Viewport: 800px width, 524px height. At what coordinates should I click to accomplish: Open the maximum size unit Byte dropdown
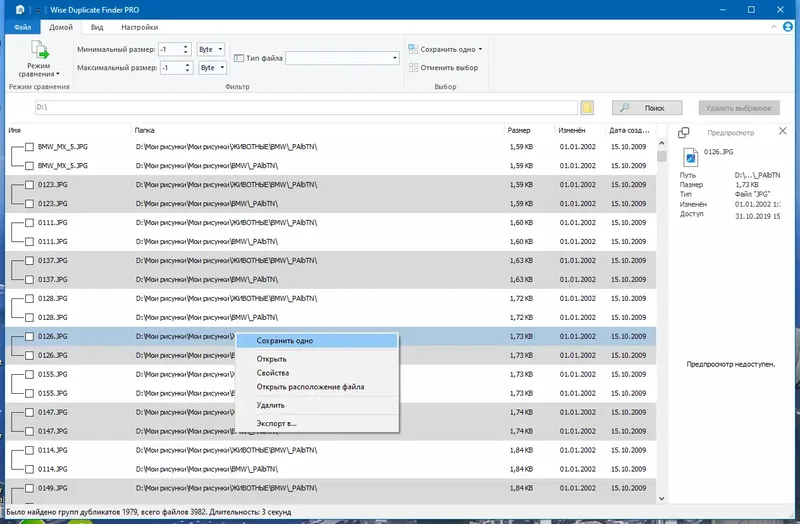(x=212, y=68)
